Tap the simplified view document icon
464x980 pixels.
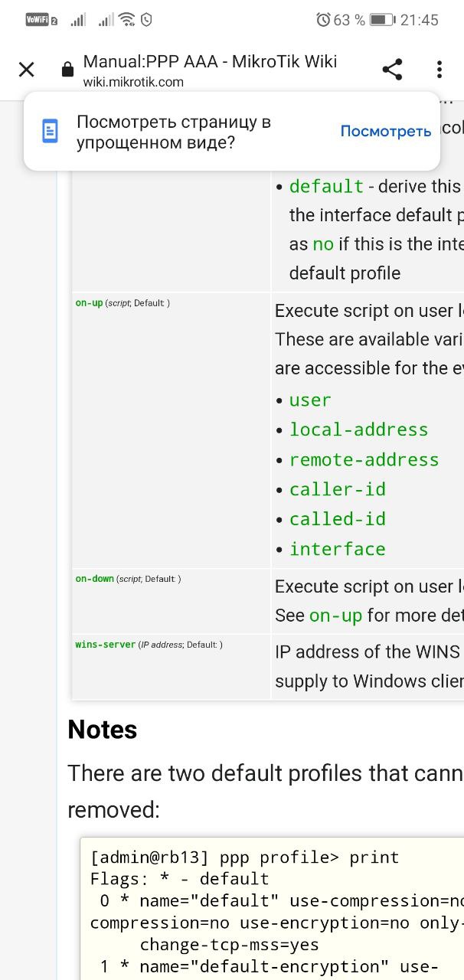pyautogui.click(x=50, y=132)
